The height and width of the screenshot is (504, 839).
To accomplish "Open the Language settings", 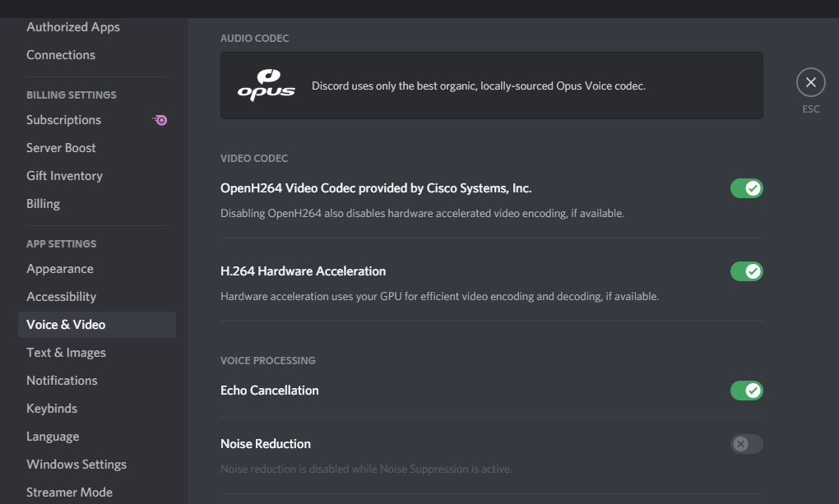I will coord(53,436).
